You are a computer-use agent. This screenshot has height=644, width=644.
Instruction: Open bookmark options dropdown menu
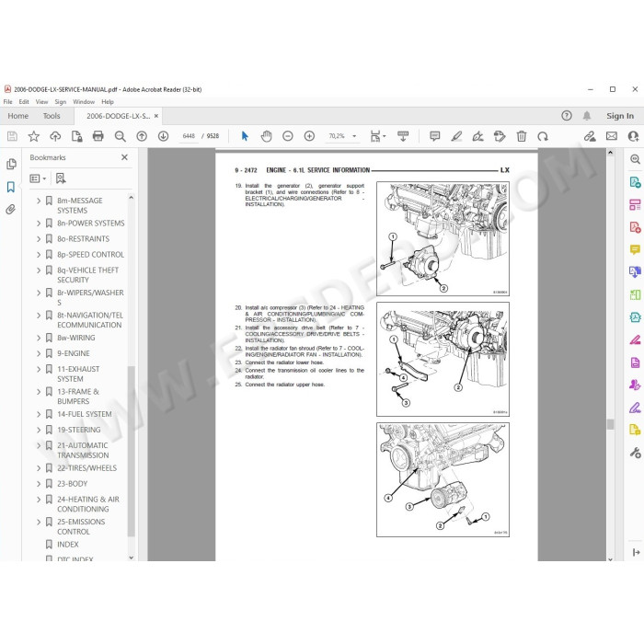(x=38, y=178)
